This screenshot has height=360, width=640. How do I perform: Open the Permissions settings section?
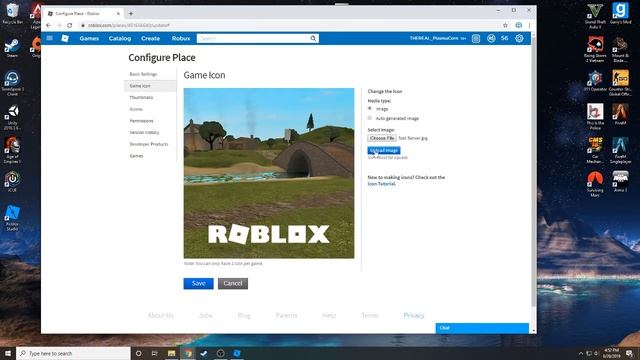tap(142, 121)
